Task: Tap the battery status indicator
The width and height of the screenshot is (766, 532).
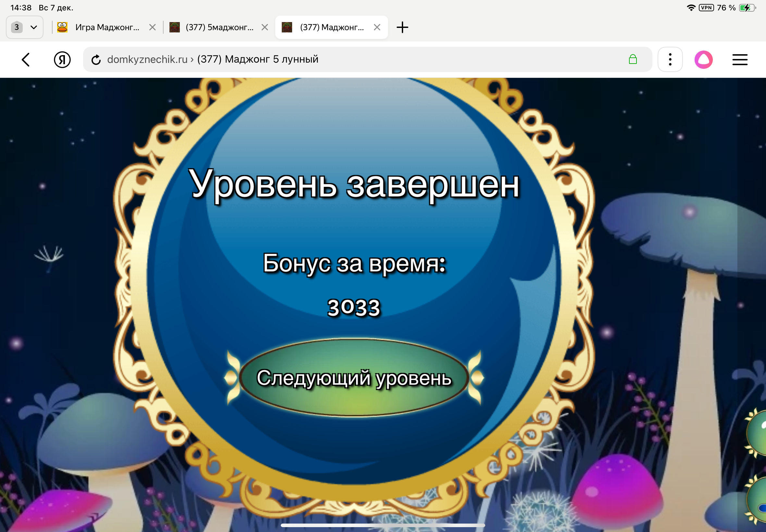Action: tap(747, 8)
